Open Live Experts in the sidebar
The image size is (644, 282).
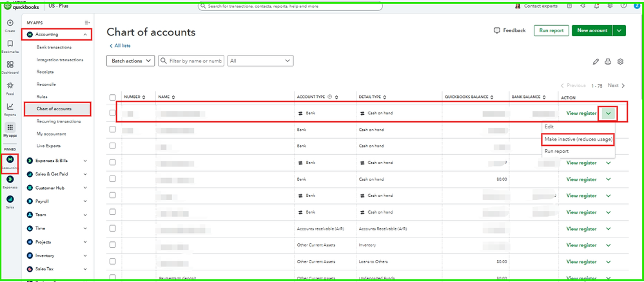48,146
